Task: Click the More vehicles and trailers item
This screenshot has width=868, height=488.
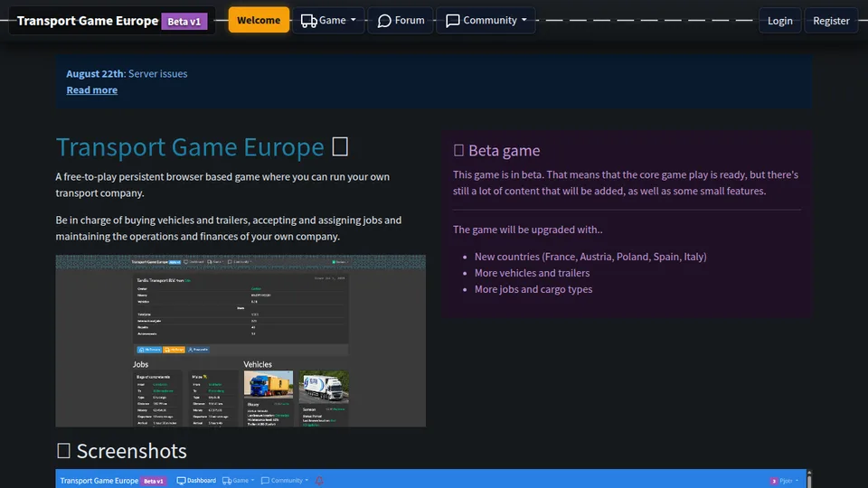Action: pyautogui.click(x=532, y=273)
